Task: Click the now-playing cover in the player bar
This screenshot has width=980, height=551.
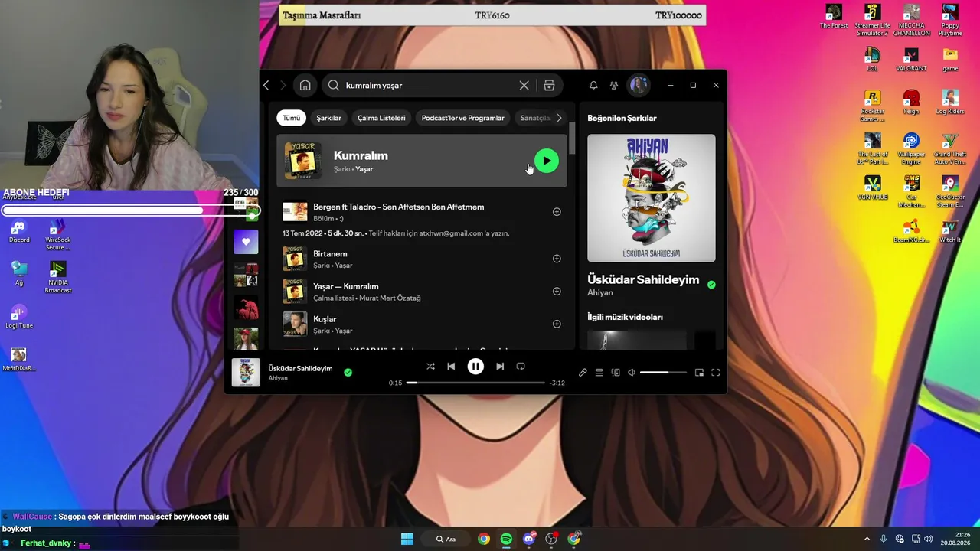Action: pos(246,373)
